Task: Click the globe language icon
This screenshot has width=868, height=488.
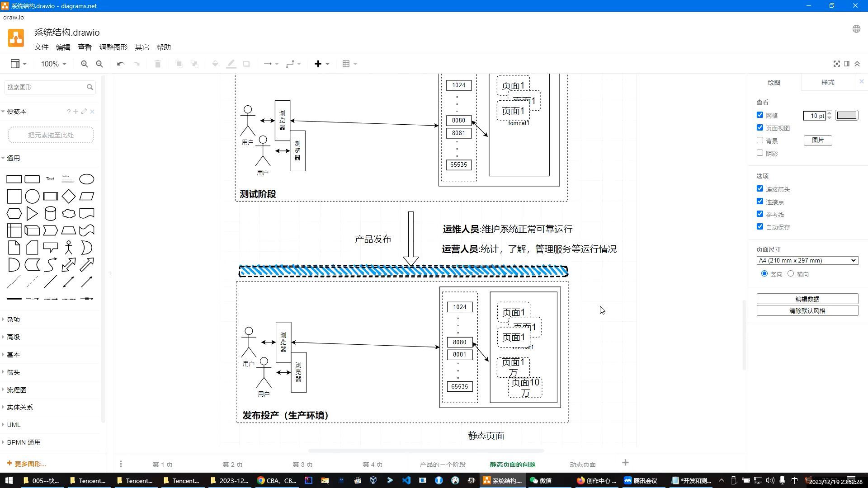Action: click(x=856, y=29)
